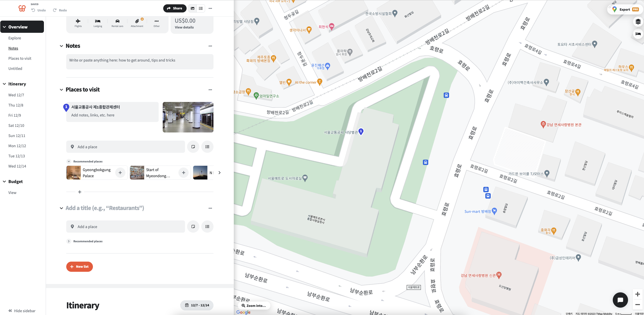Open the map layers icon
The image size is (644, 315).
tap(638, 22)
